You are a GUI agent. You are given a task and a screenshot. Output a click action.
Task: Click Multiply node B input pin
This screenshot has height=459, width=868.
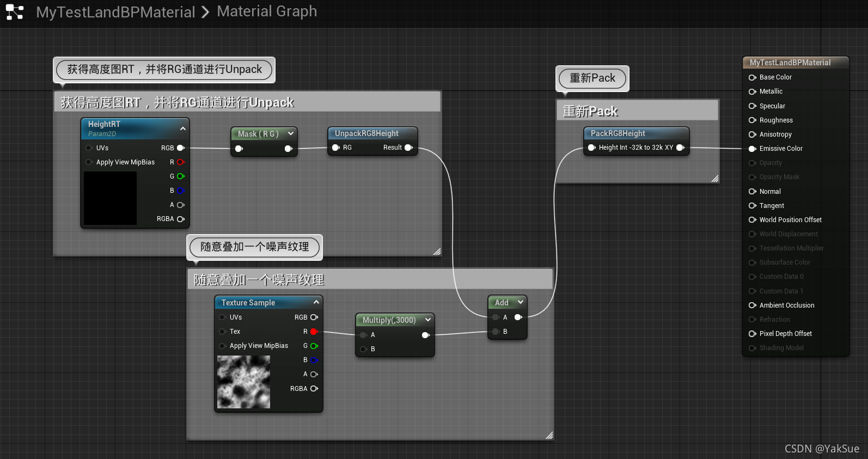[x=363, y=349]
